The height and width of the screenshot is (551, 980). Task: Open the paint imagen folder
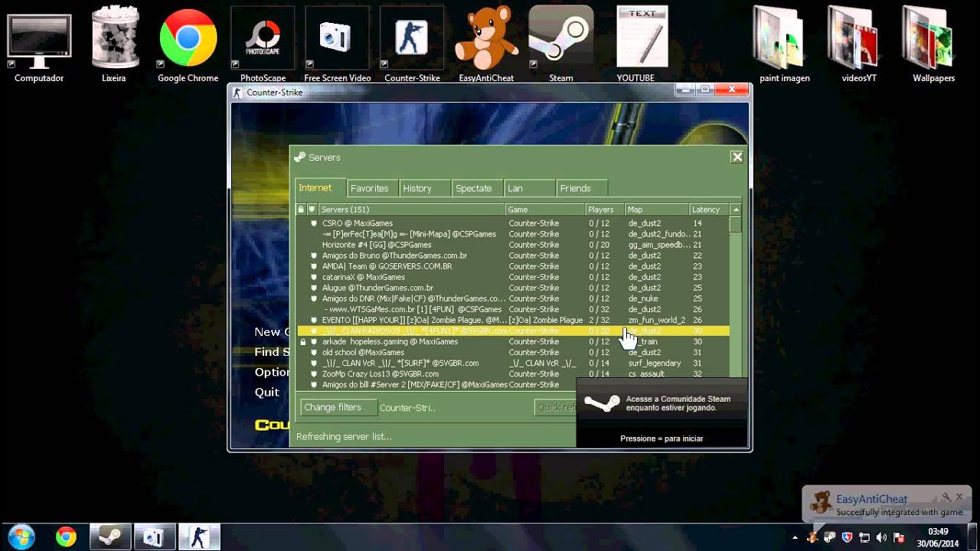point(784,44)
